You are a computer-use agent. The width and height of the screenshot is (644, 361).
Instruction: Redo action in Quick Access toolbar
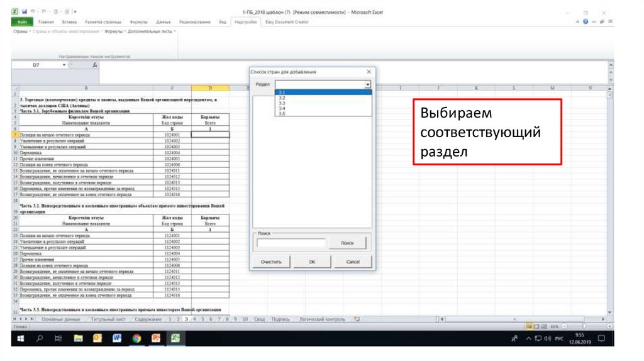coord(43,11)
